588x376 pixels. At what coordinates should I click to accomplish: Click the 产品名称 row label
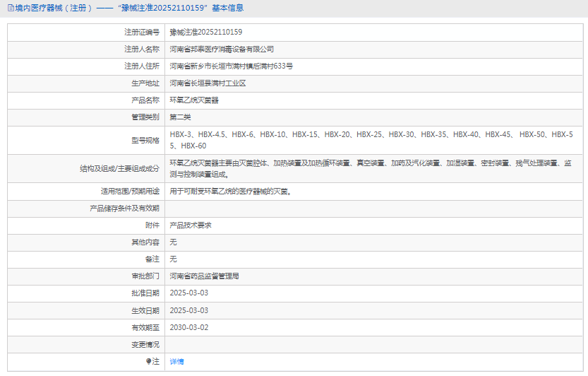point(145,100)
